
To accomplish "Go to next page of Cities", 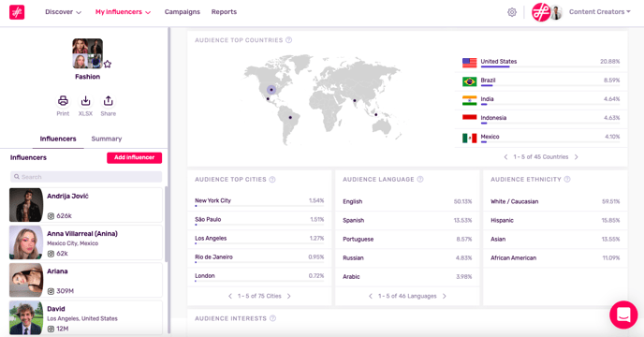I will [x=288, y=296].
